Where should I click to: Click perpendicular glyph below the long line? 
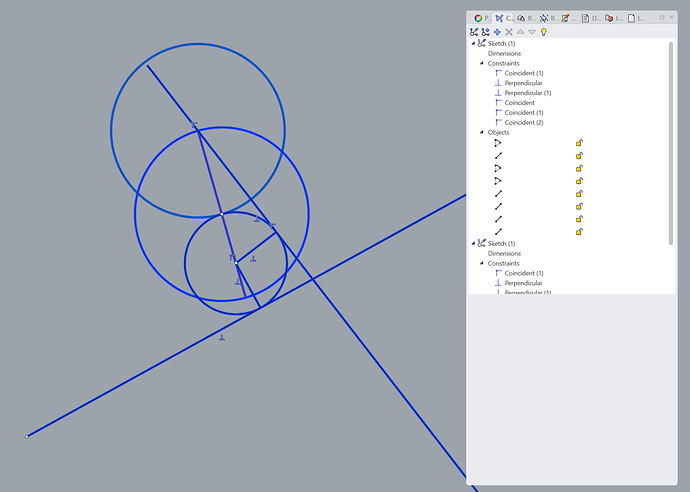point(222,338)
